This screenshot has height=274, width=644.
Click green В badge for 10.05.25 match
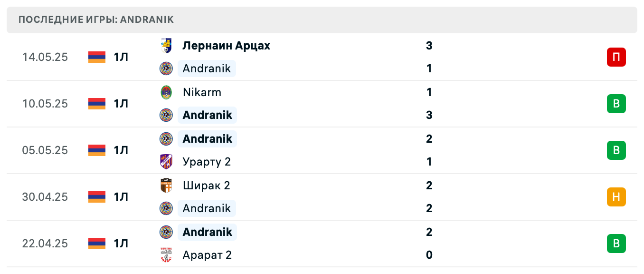pos(616,104)
